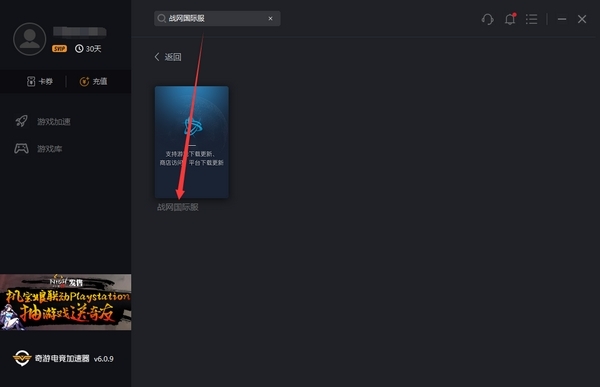600x387 pixels.
Task: Click the search magnifier icon
Action: [161, 18]
